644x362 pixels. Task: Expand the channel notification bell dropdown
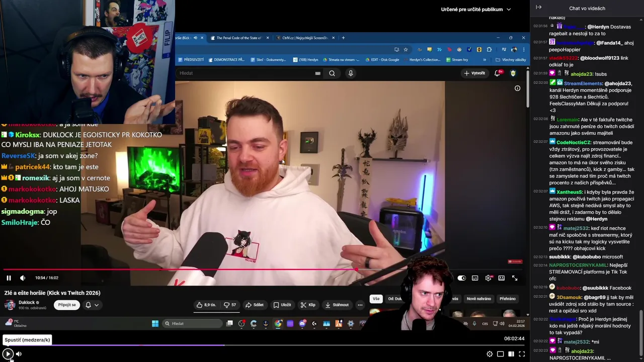coord(92,305)
